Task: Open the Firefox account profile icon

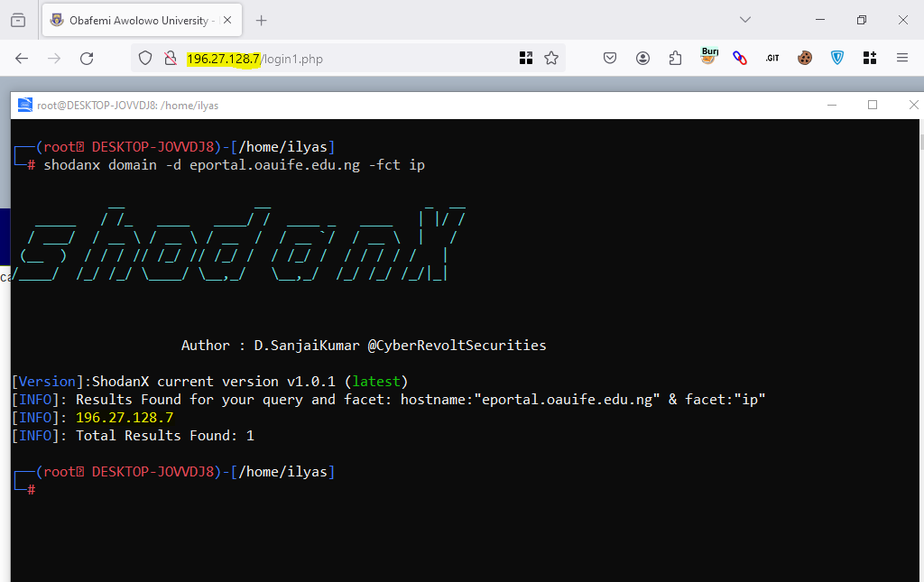Action: 642,58
